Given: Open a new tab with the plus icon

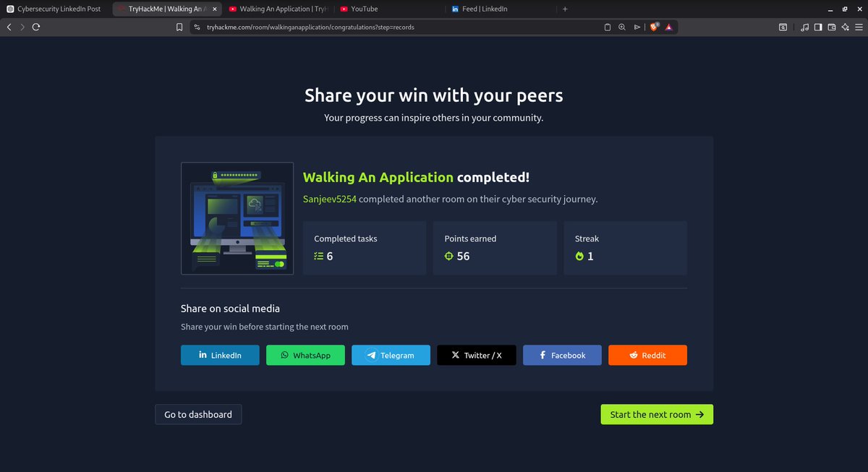Looking at the screenshot, I should [x=565, y=9].
